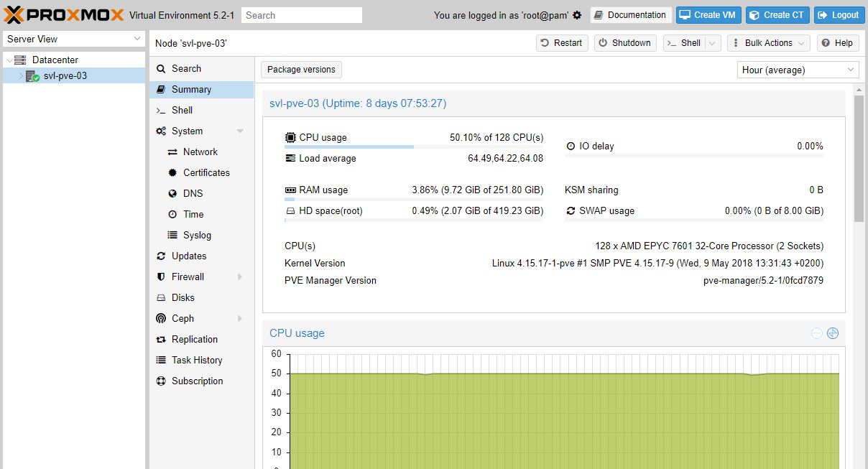This screenshot has height=469, width=868.
Task: Click the Help button
Action: (837, 43)
